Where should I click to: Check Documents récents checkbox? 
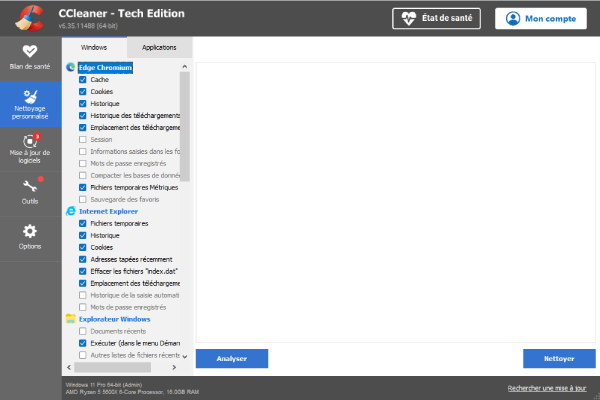tap(83, 331)
